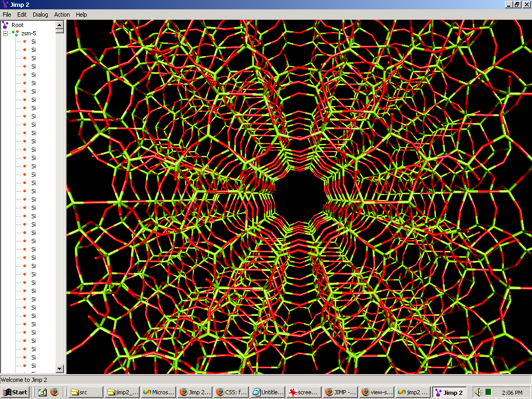Click the Jimp 2 title bar icon

5,4
